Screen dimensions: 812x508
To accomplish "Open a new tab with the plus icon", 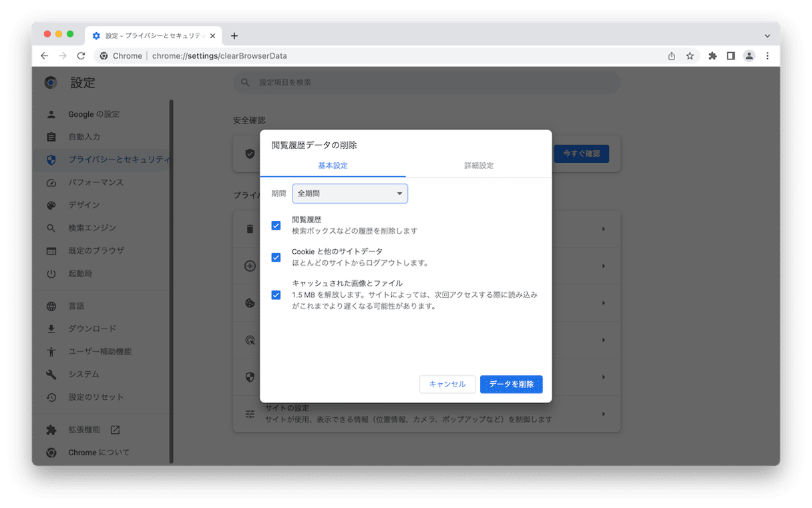I will point(234,36).
